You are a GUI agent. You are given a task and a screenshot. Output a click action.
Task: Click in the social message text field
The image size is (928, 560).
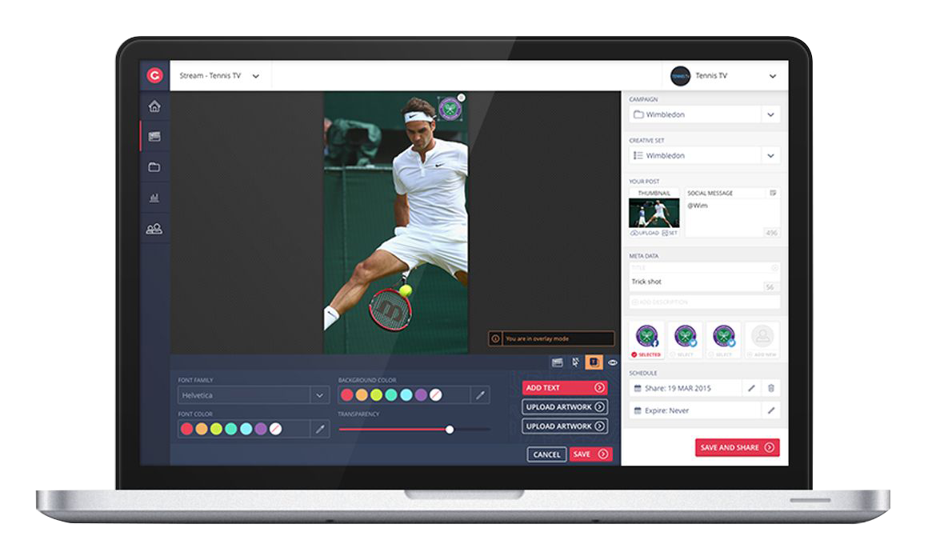732,218
